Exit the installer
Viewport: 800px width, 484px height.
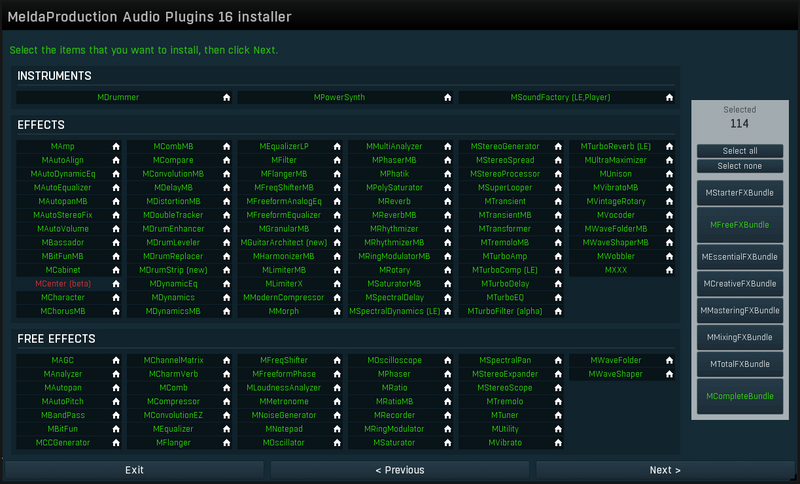[x=134, y=470]
